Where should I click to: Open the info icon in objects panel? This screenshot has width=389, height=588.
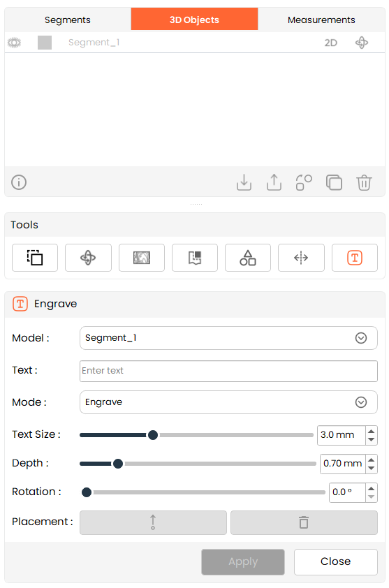coord(19,182)
